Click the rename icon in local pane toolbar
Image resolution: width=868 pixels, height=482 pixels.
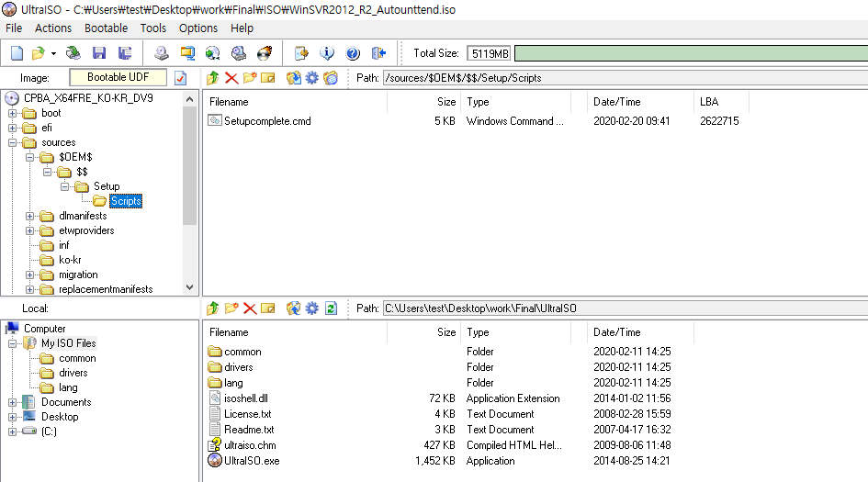[268, 308]
